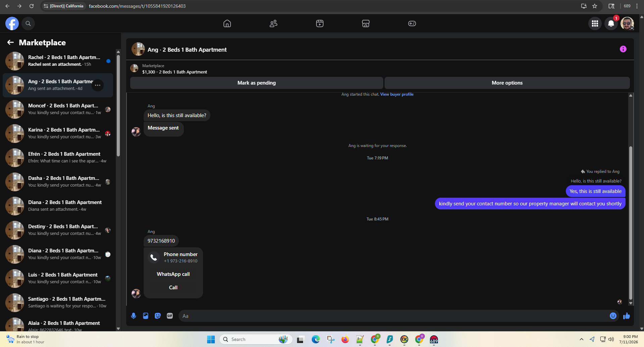Click the install app icon in address bar
The width and height of the screenshot is (644, 347).
point(584,6)
